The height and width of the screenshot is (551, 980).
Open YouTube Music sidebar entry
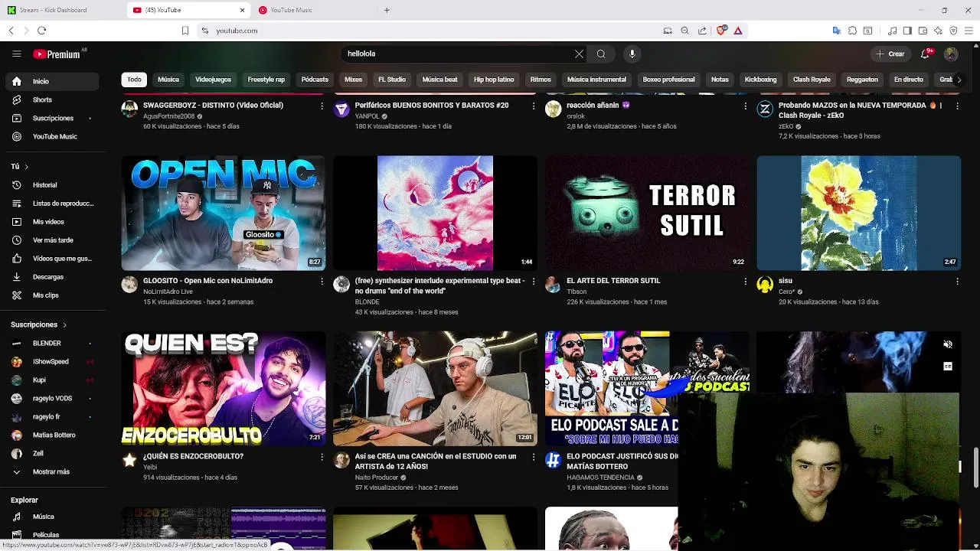pos(52,136)
